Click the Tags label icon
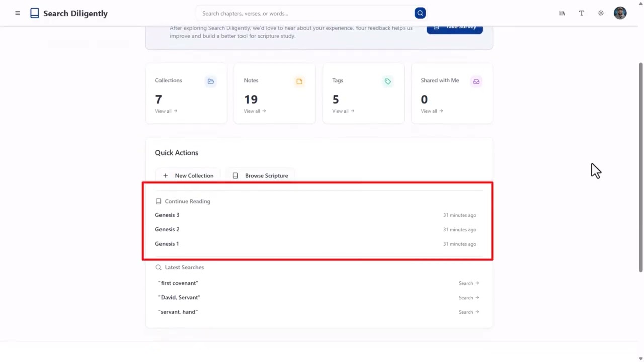 click(x=388, y=81)
